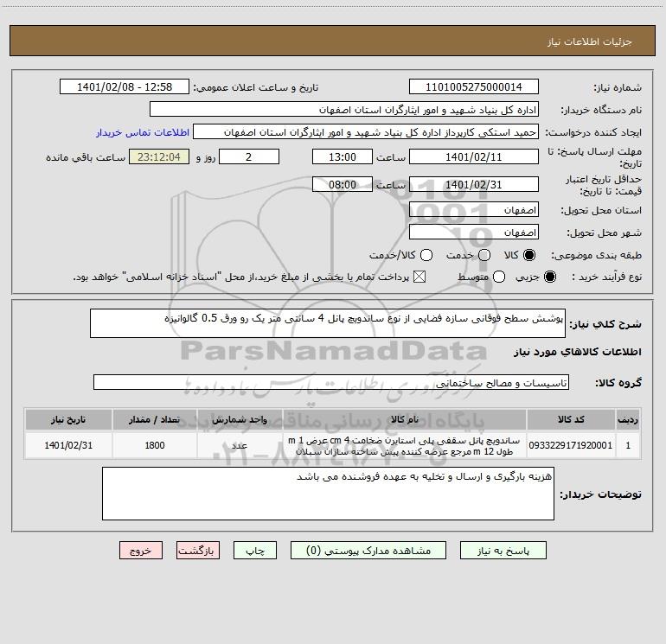The height and width of the screenshot is (644, 666).
Task: Click the شرح کلی نیاز label
Action: click(605, 324)
